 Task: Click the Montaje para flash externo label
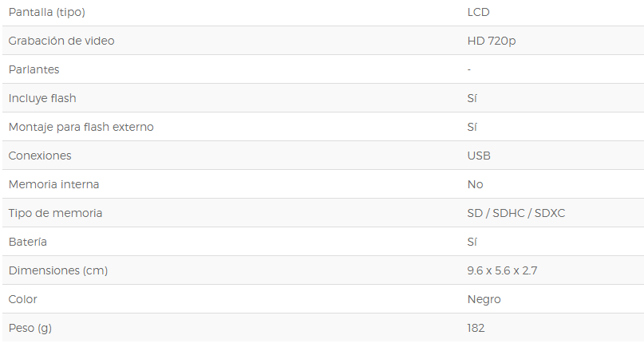(81, 127)
